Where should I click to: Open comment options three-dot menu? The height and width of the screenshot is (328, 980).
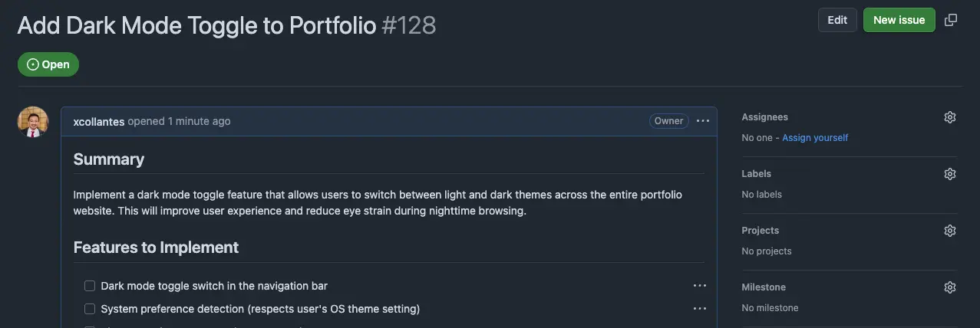pyautogui.click(x=703, y=121)
